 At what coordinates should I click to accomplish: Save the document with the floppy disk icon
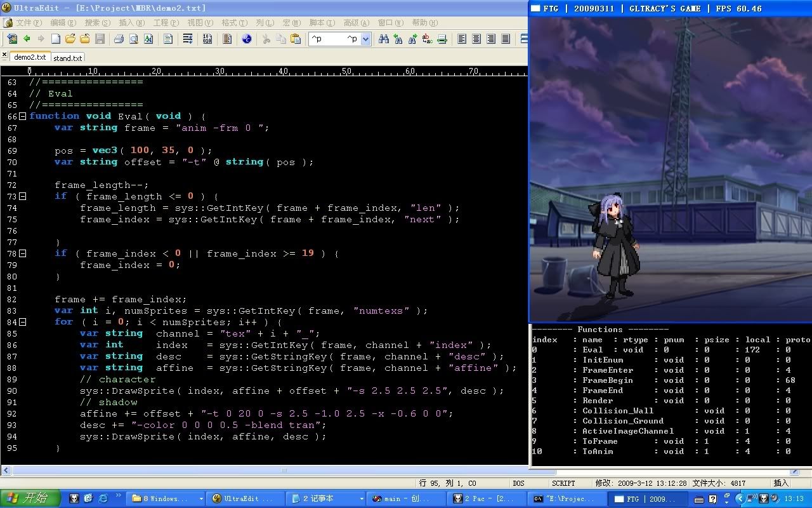pos(100,39)
